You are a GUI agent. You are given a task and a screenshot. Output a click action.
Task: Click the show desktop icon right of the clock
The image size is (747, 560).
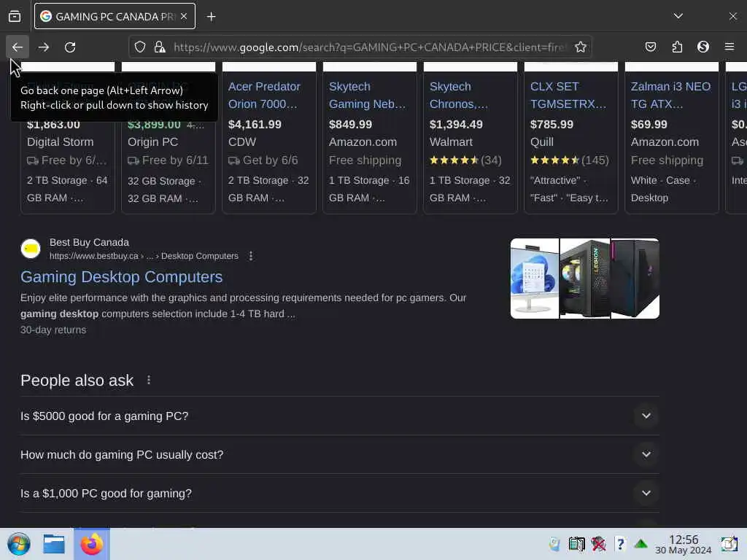[729, 544]
